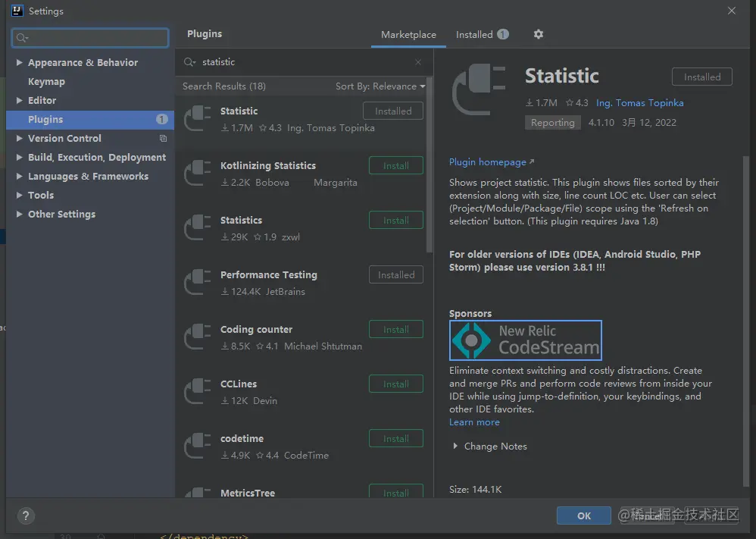
Task: Click version 4.1.10 text
Action: (601, 123)
